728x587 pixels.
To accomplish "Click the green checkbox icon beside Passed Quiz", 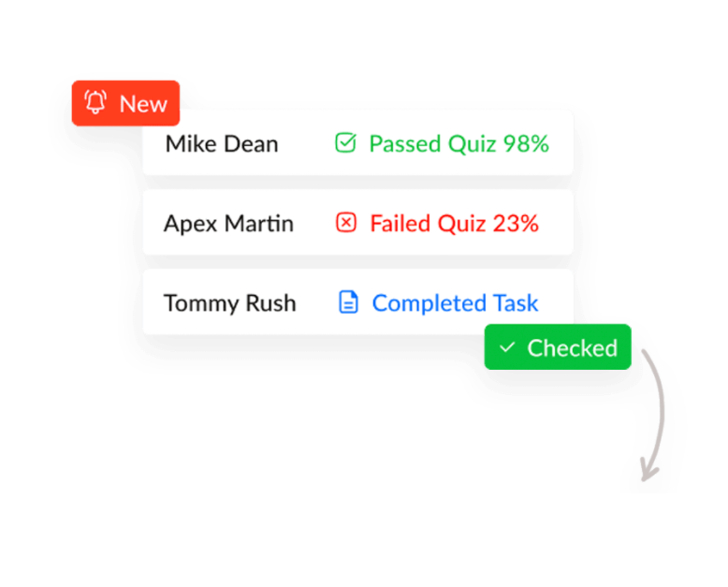I will (345, 143).
